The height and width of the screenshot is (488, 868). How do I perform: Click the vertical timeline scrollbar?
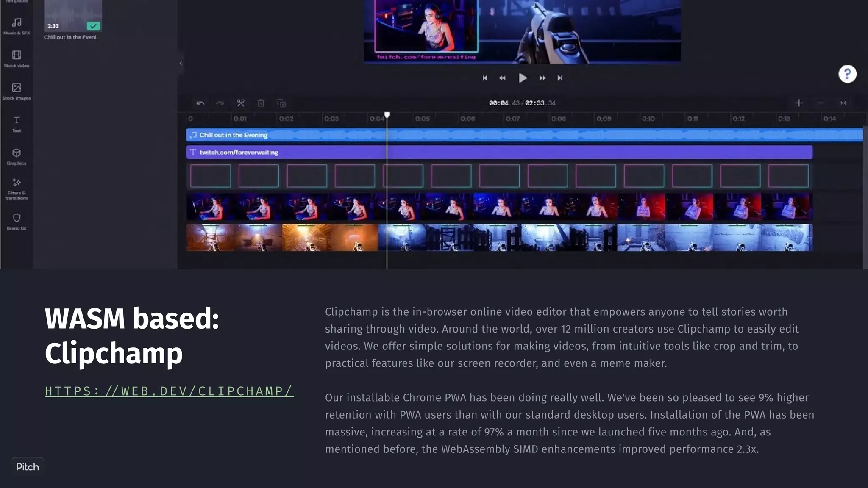coord(865,197)
